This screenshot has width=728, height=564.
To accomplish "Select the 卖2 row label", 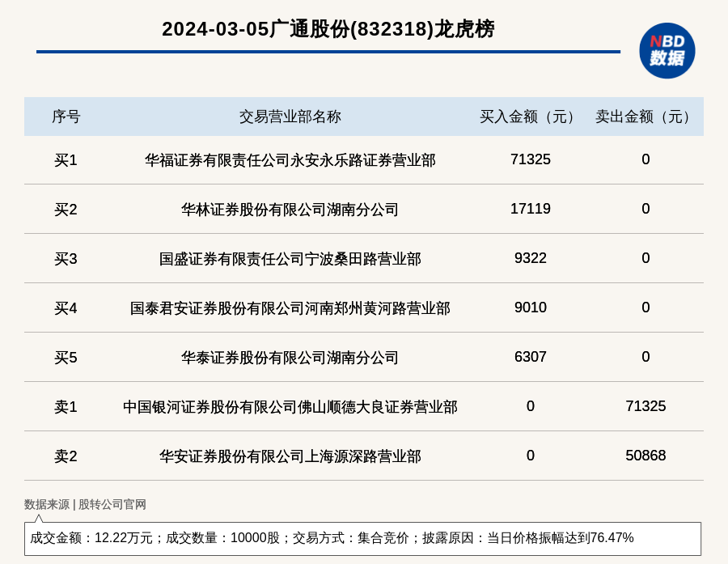I will click(66, 456).
